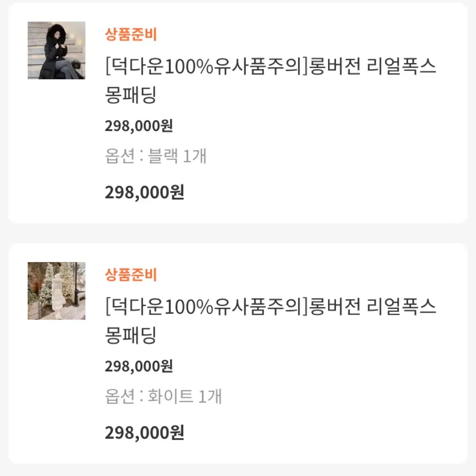Viewport: 476px width, 476px height.
Task: Click the [덕다운100%유사품주의] tag in first item
Action: tap(207, 66)
